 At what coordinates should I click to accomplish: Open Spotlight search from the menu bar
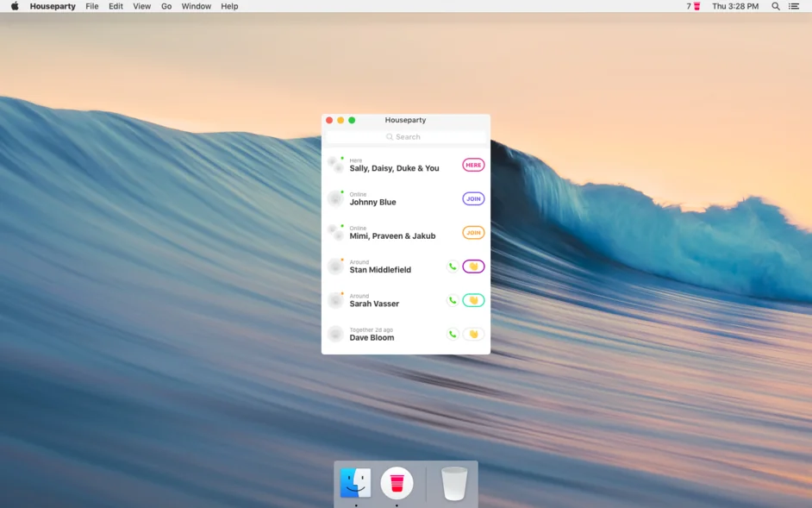pos(774,6)
